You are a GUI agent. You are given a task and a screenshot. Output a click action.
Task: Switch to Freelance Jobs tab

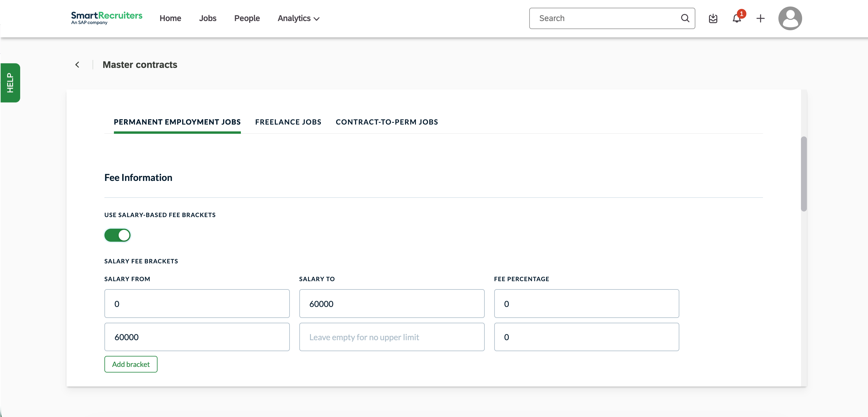[288, 122]
